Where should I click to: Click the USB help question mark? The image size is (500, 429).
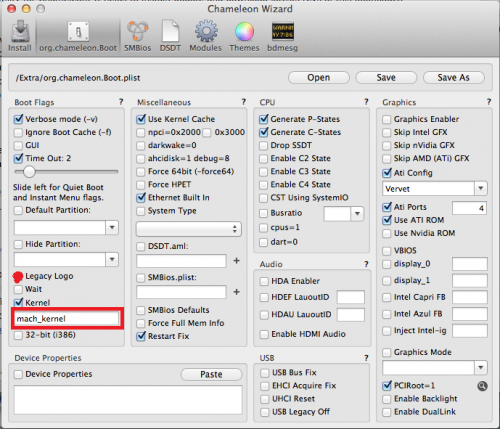pos(366,358)
